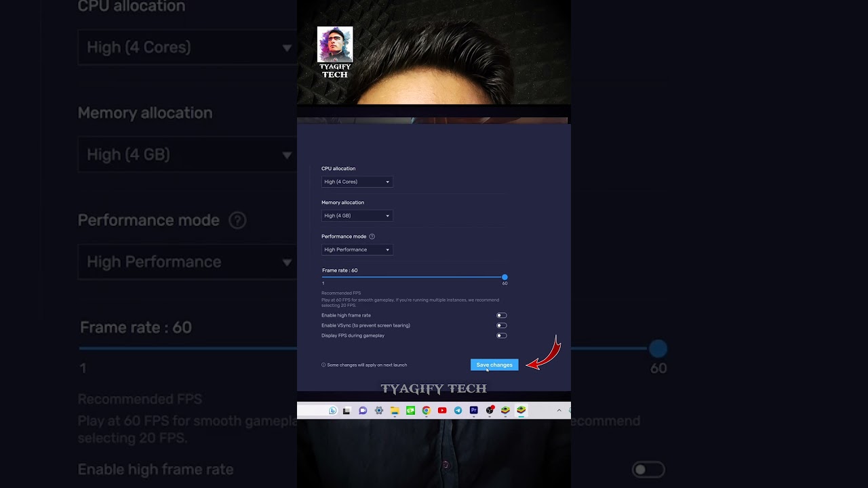Viewport: 868px width, 488px height.
Task: Show hidden icons tray chevron
Action: (559, 410)
